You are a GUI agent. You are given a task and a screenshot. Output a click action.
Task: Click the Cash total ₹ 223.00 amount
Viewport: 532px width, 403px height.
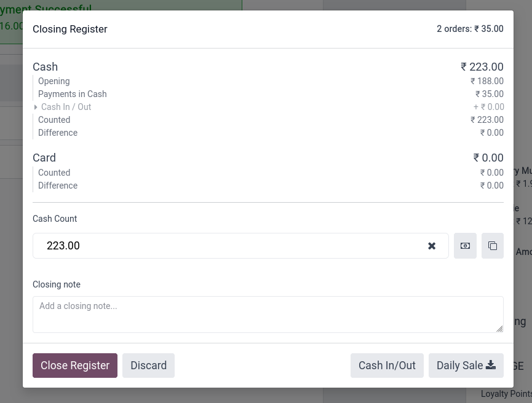pyautogui.click(x=482, y=67)
